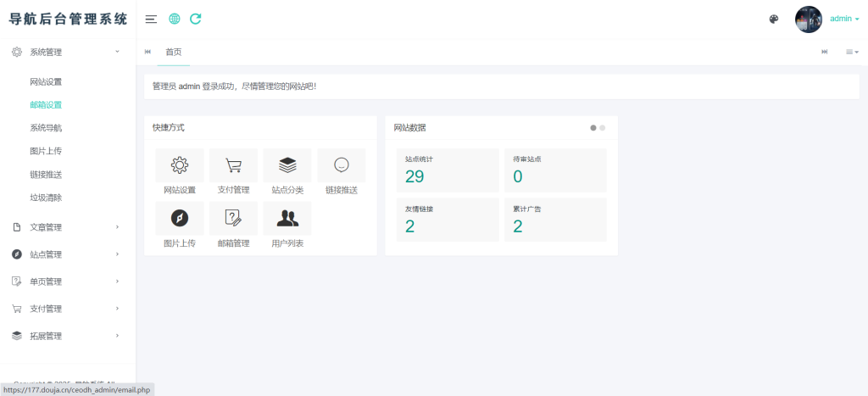
Task: Click the 拓展管理 layers icon in sidebar
Action: (x=17, y=336)
